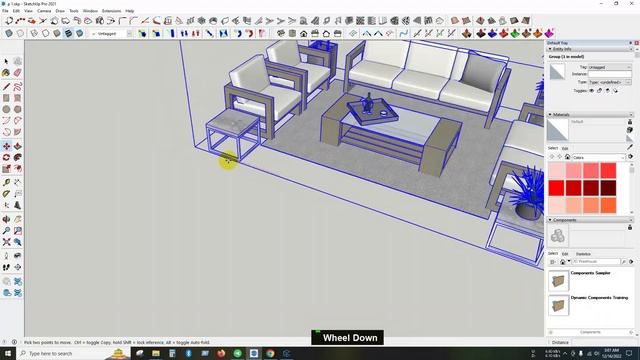Open the Colors material library dropdown

pos(599,157)
